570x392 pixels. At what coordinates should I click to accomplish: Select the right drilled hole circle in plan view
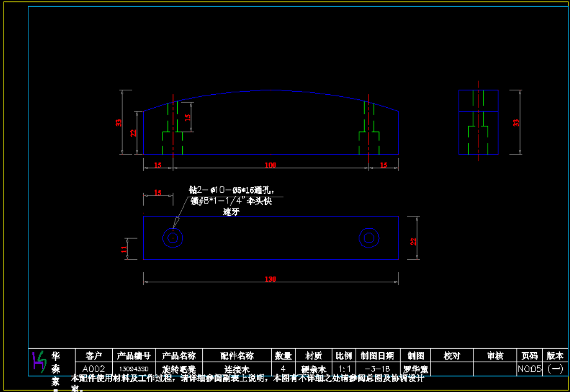(369, 237)
